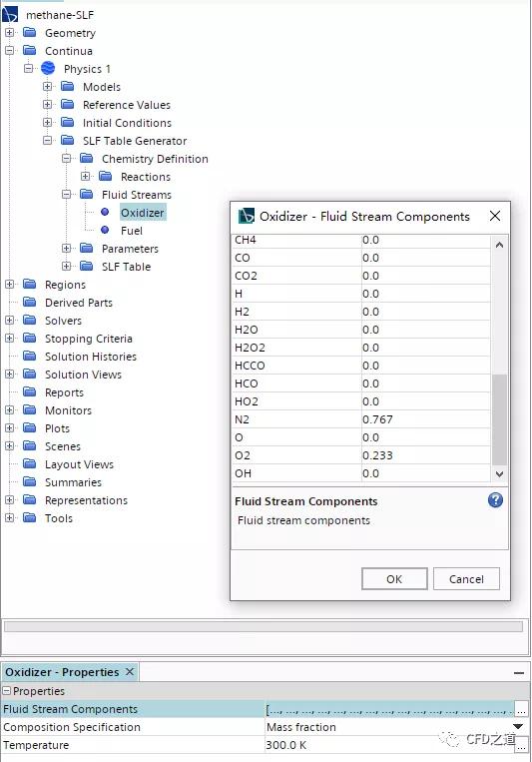Edit the CH4 mass fraction value
Image resolution: width=532 pixels, height=762 pixels.
click(x=425, y=240)
